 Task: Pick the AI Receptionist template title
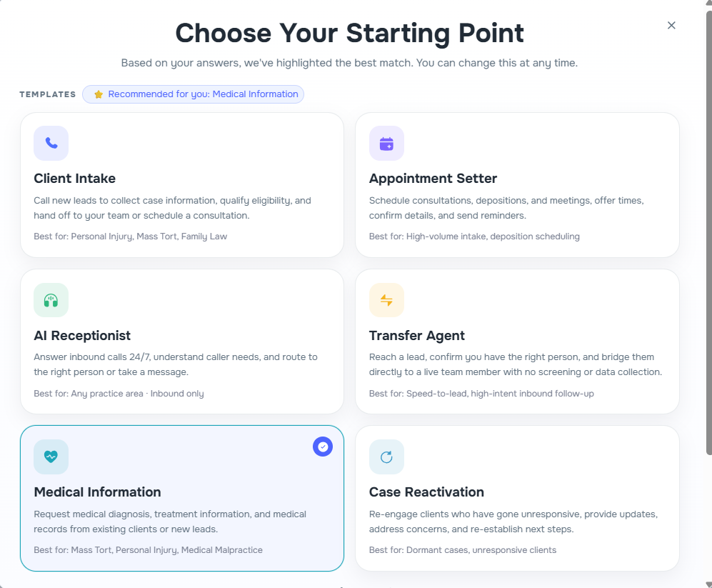(x=82, y=336)
